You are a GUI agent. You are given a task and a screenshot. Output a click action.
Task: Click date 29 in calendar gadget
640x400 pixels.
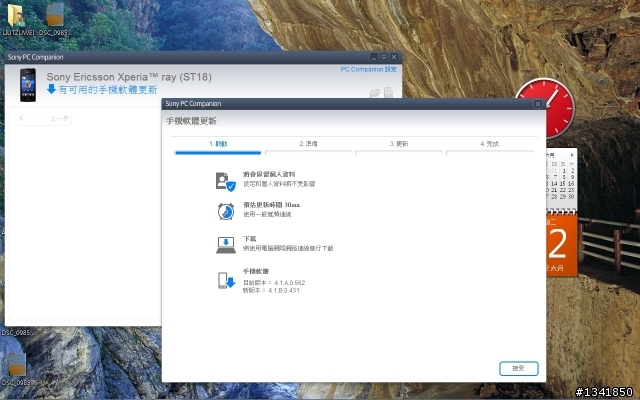[563, 197]
